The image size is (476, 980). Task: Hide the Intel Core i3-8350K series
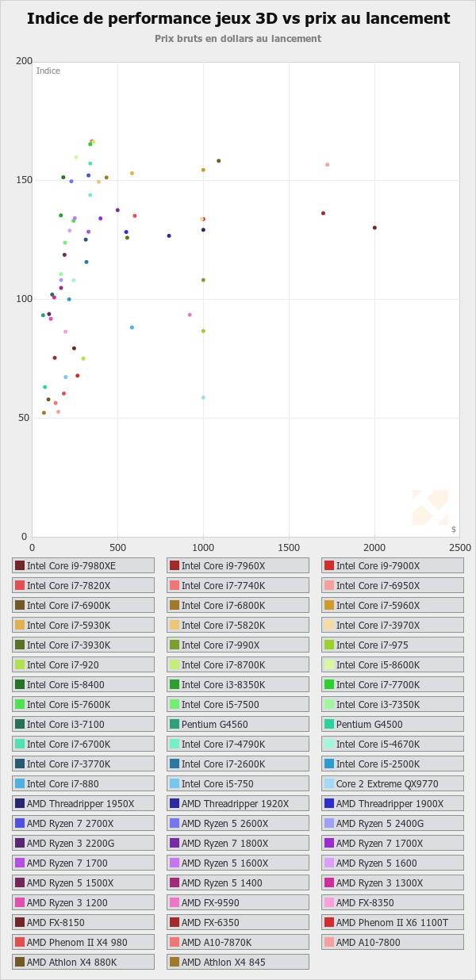click(238, 684)
